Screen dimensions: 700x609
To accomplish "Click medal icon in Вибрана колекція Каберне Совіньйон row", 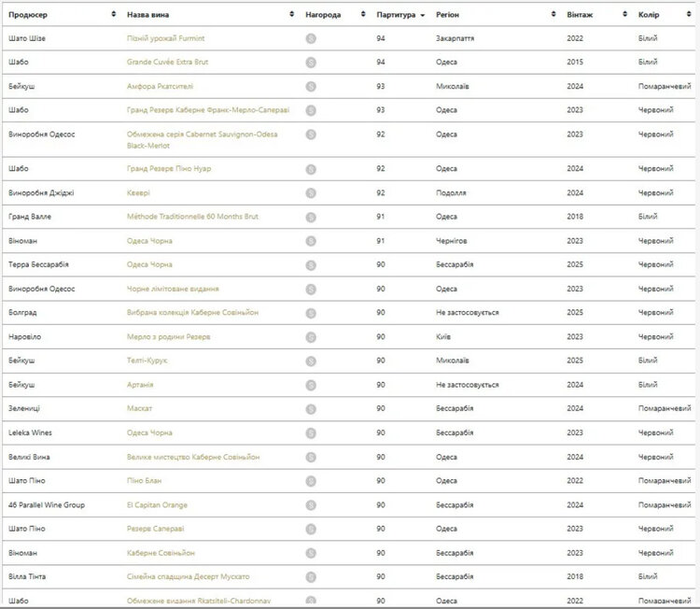I will coord(311,313).
